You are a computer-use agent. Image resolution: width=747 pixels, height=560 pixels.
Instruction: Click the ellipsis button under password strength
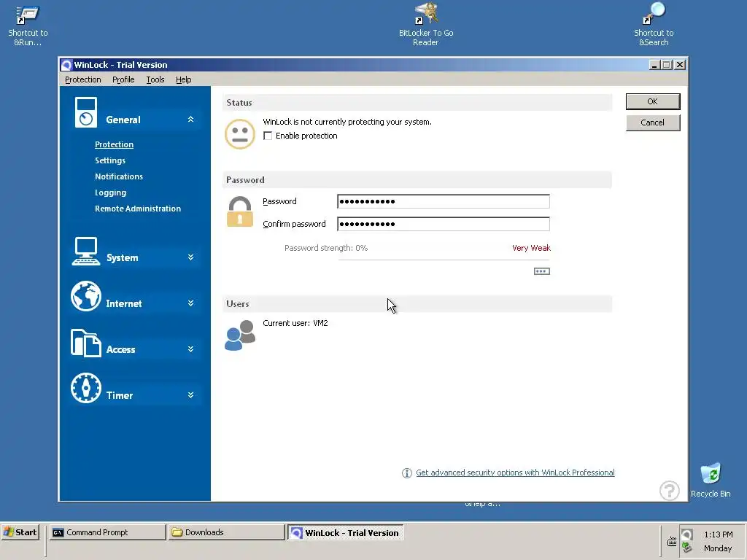click(542, 271)
